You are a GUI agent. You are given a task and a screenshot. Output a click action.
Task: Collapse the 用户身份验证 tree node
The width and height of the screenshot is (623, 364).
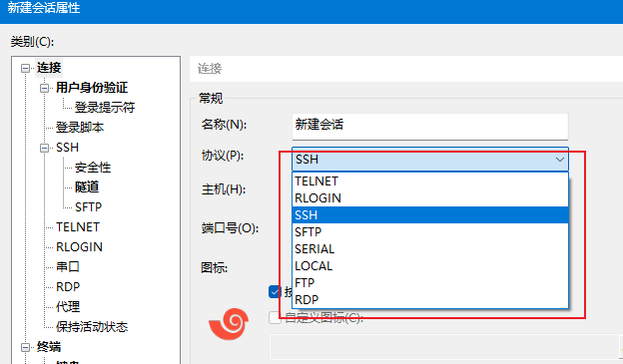pos(44,88)
